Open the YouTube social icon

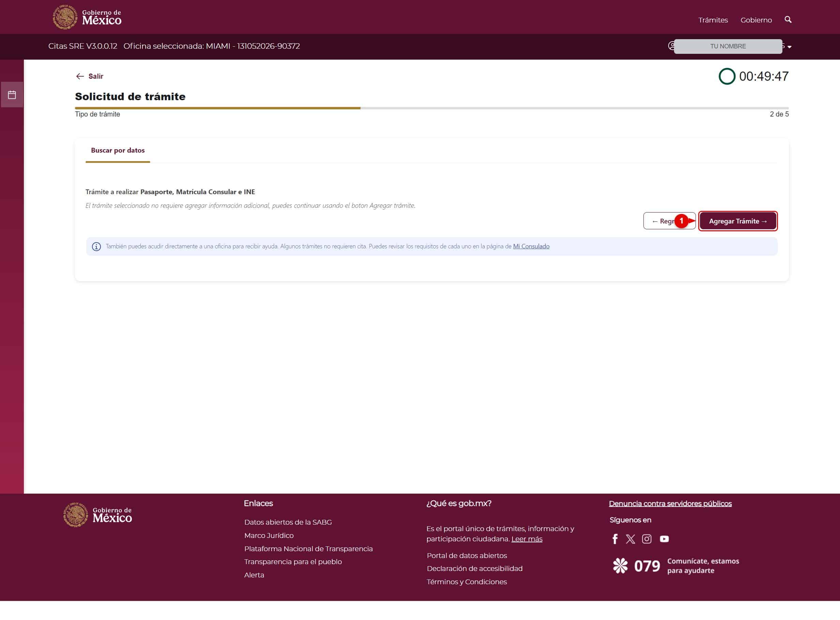tap(665, 539)
